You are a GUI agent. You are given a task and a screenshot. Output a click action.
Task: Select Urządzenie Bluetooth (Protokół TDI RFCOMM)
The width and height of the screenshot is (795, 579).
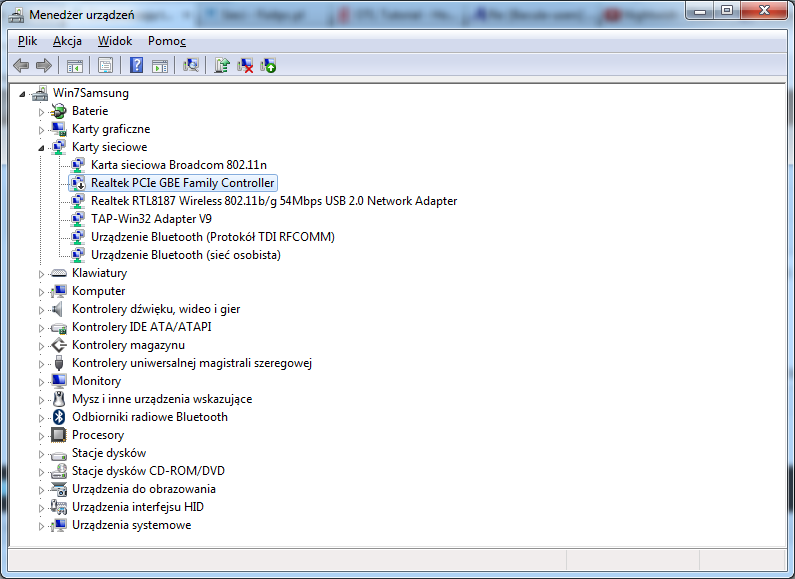213,237
